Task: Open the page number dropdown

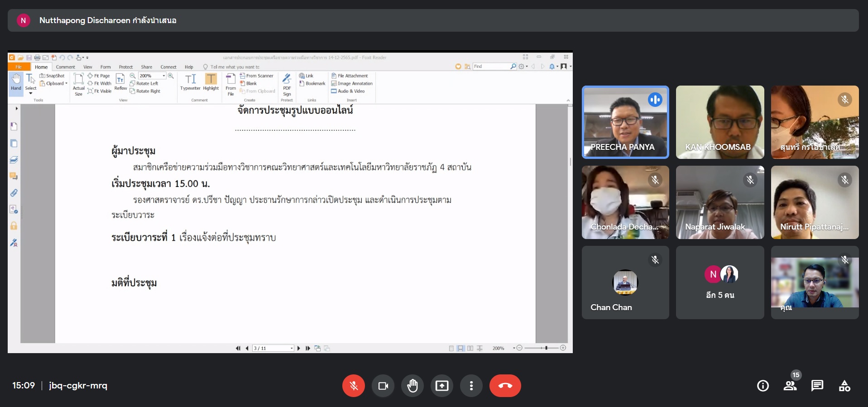Action: tap(292, 348)
